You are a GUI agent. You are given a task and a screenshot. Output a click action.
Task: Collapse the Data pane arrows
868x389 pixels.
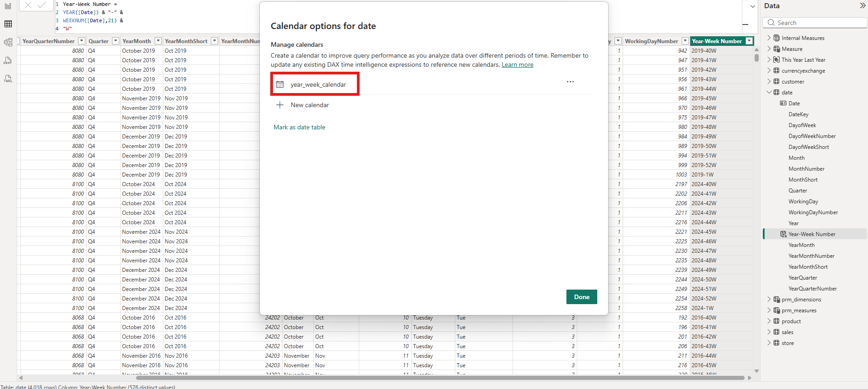[862, 6]
